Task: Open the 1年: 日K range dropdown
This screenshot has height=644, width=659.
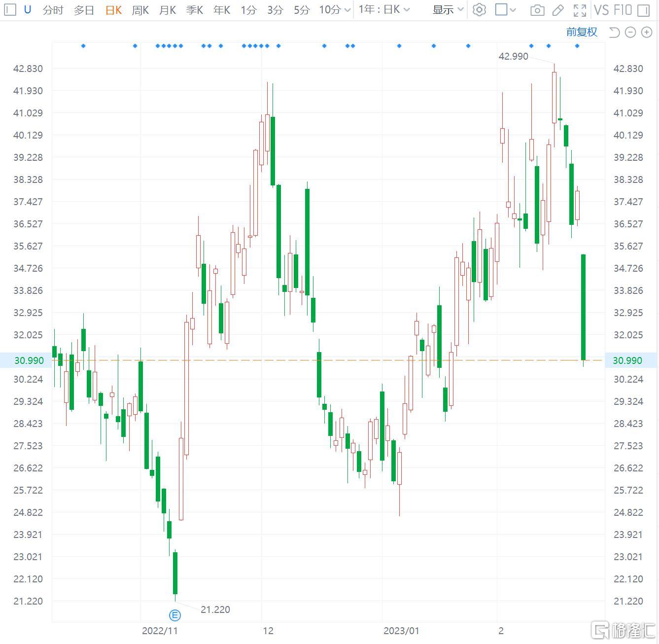Action: (x=384, y=10)
